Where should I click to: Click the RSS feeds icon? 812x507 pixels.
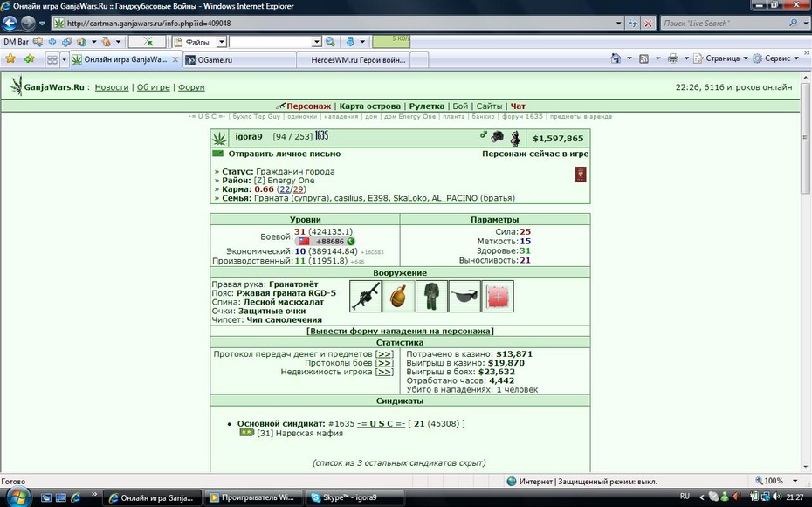pyautogui.click(x=643, y=59)
